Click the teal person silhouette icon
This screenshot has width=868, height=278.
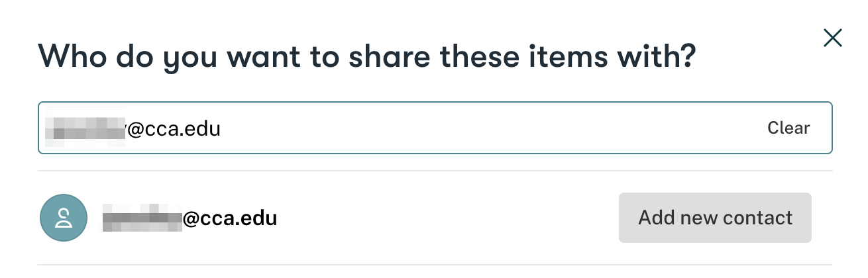coord(64,218)
